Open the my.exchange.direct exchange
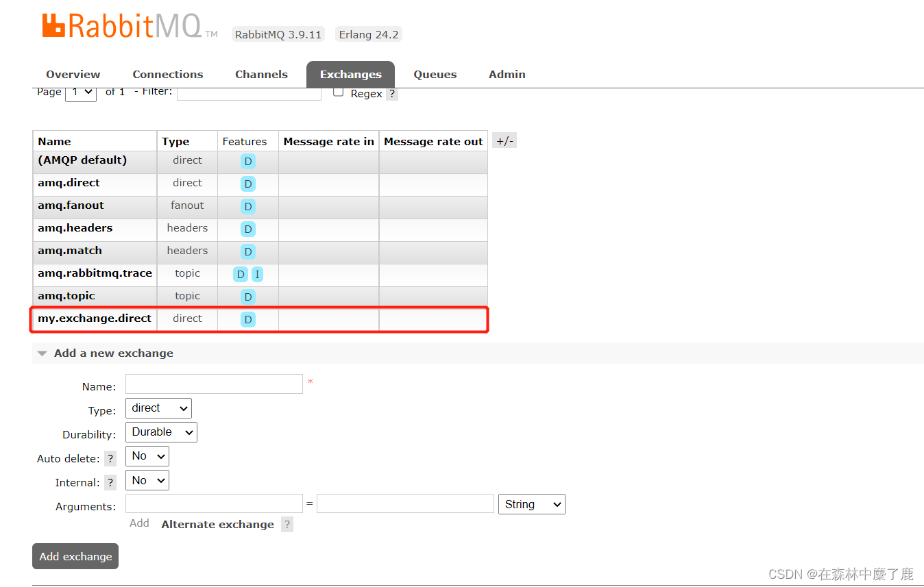Image resolution: width=924 pixels, height=587 pixels. tap(95, 319)
